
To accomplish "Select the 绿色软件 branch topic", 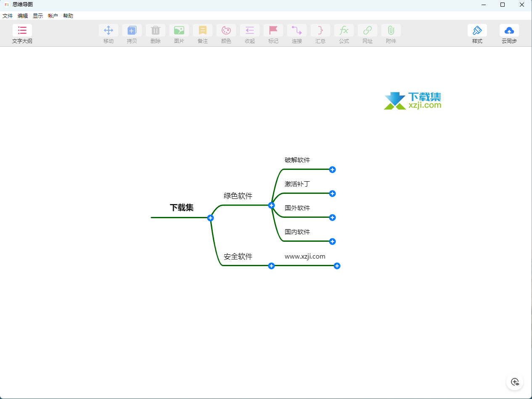I will point(238,196).
